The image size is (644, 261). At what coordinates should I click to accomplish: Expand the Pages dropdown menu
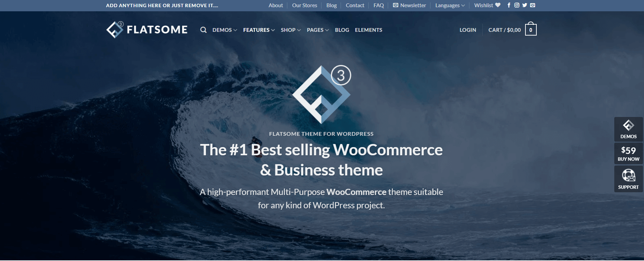[x=318, y=30]
